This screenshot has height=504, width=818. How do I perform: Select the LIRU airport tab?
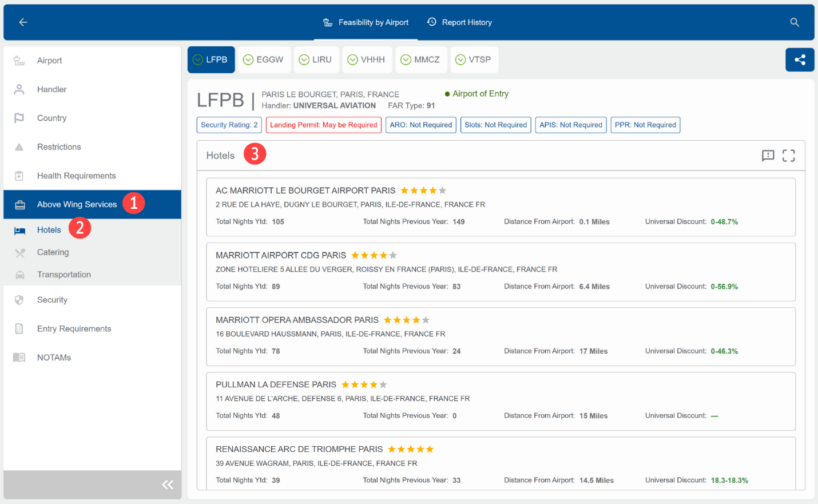(x=316, y=59)
